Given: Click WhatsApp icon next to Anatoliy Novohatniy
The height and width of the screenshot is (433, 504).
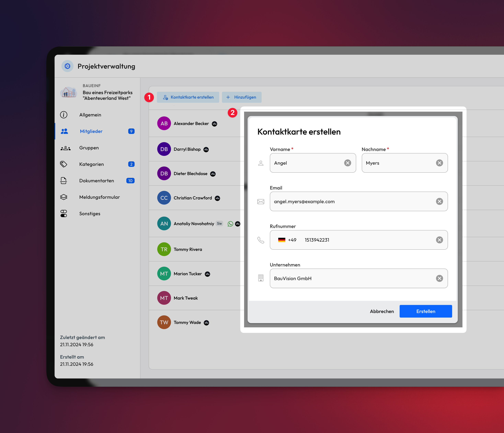Looking at the screenshot, I should [230, 224].
